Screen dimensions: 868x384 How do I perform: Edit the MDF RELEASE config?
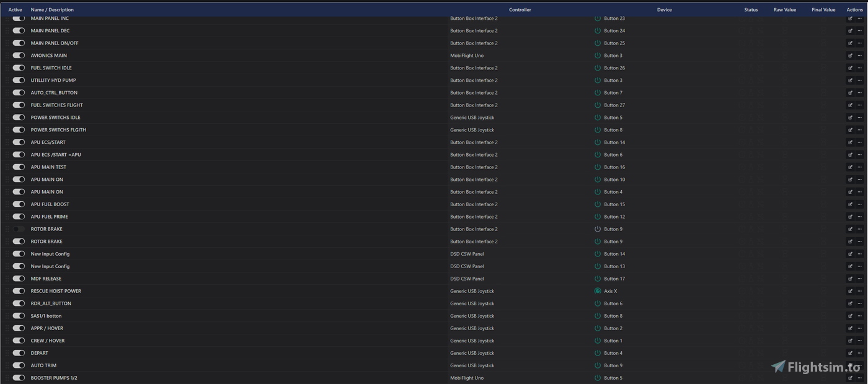(x=850, y=279)
